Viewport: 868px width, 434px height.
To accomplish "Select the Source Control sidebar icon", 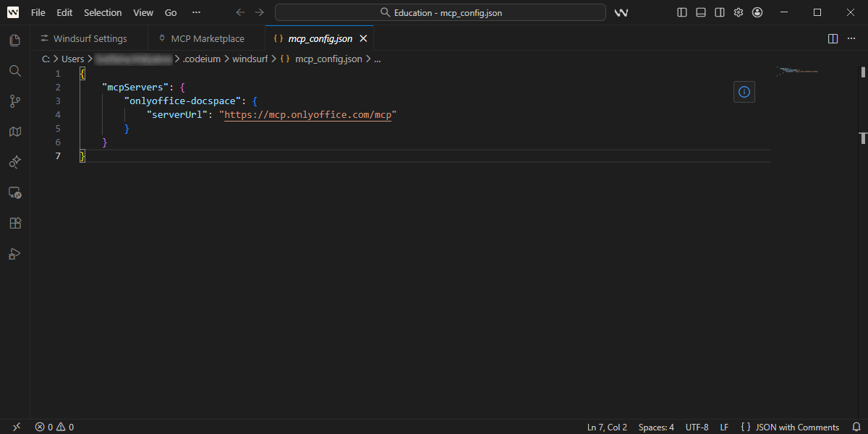I will pos(14,101).
